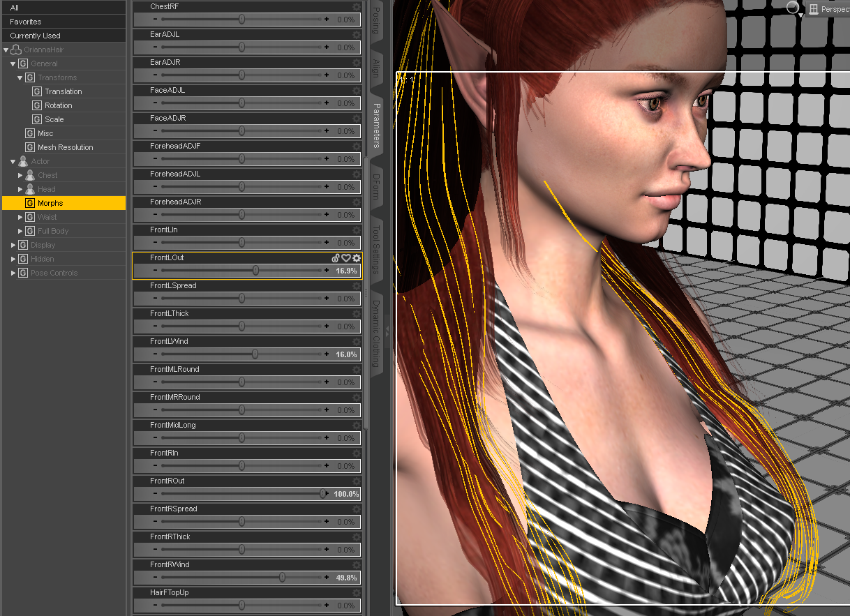Favorite the FrontLOut parameter heart
The image size is (850, 616).
tap(346, 258)
